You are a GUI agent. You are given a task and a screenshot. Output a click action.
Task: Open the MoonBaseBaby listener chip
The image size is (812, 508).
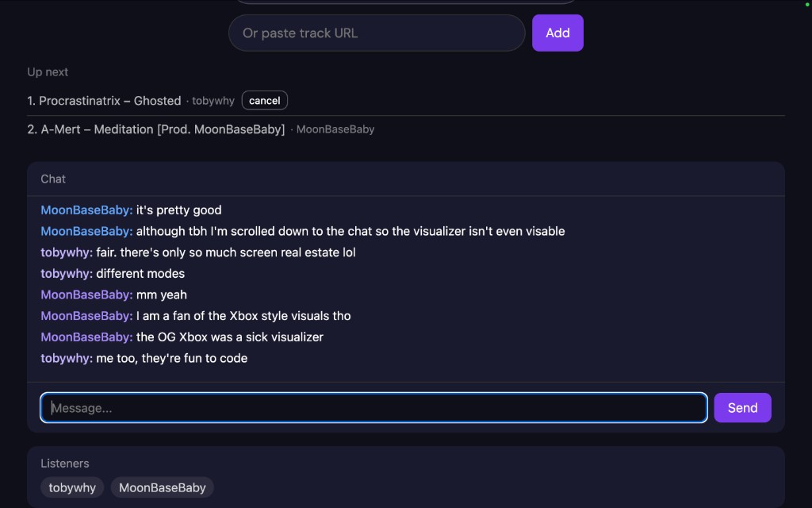click(162, 488)
